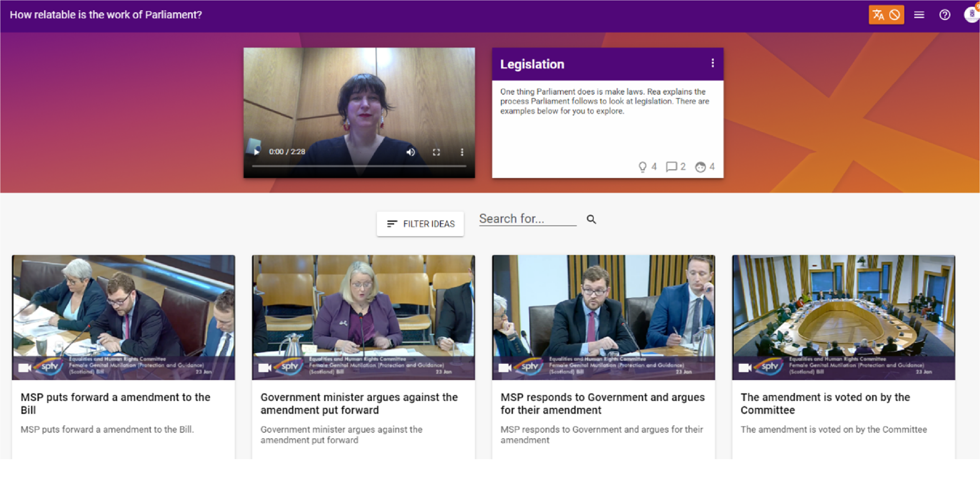Open 'The amendment is voted on by the Committee' idea
The height and width of the screenshot is (490, 980).
coord(825,403)
